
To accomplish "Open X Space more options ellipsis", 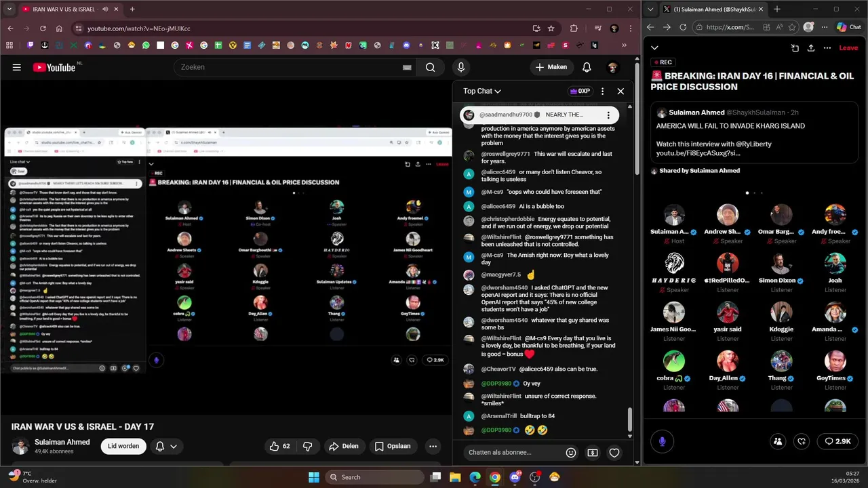I will point(827,48).
